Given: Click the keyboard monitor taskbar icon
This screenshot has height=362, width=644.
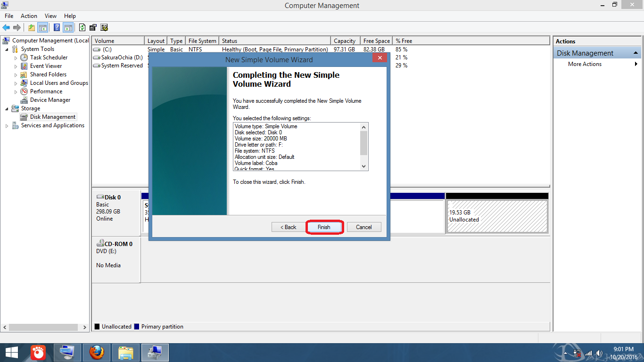Looking at the screenshot, I should coord(67,353).
